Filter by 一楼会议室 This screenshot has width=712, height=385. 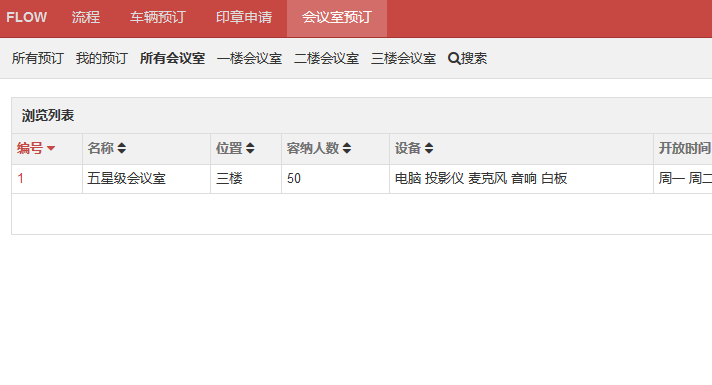[249, 58]
